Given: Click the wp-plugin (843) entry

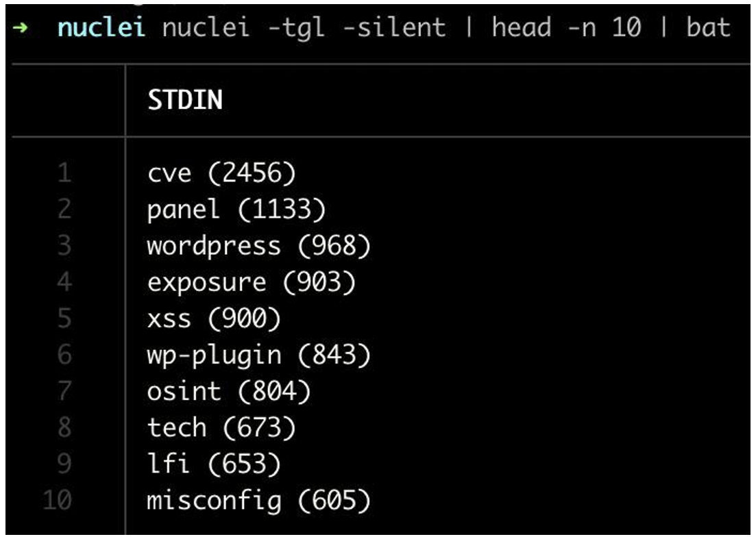Looking at the screenshot, I should tap(258, 355).
